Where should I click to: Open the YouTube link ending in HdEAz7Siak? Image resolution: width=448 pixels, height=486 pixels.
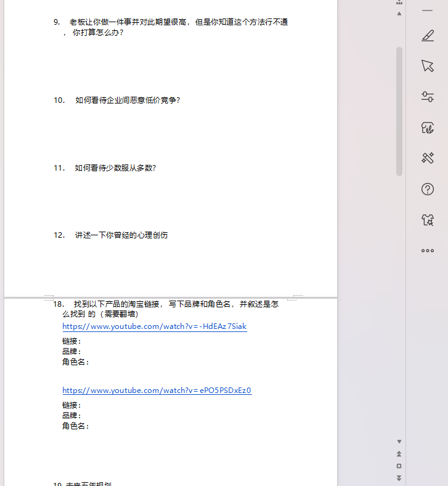point(154,326)
